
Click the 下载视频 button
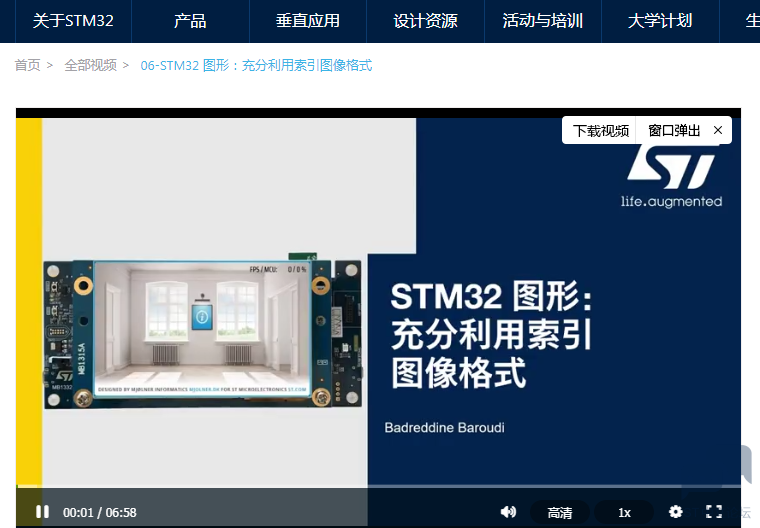601,130
